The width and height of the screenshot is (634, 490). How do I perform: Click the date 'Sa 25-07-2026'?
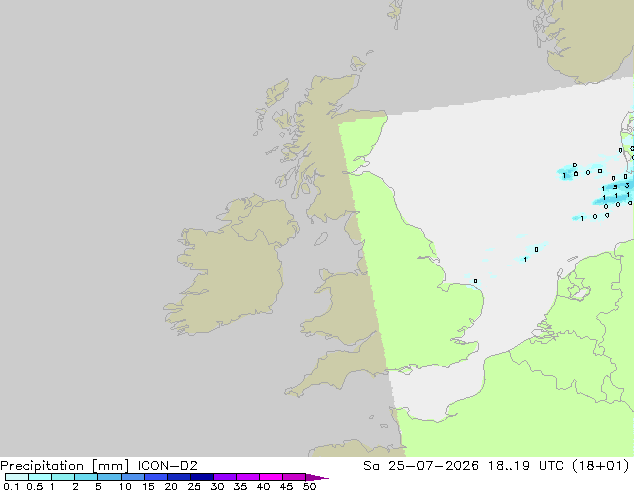click(x=421, y=466)
